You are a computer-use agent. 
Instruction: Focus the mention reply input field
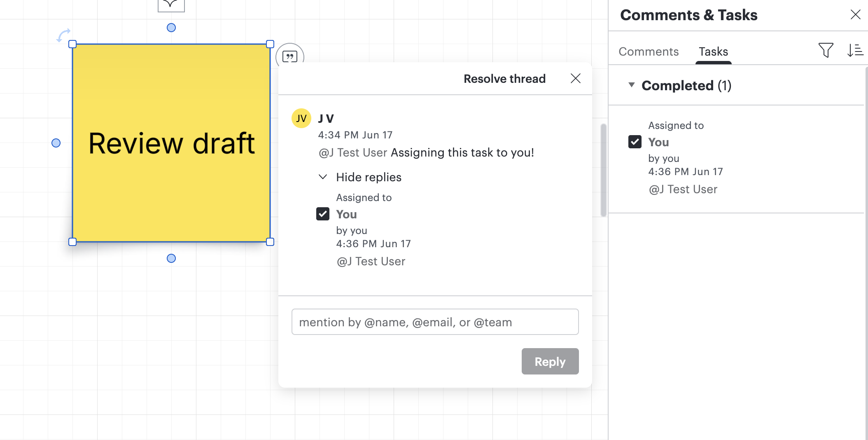click(x=435, y=322)
